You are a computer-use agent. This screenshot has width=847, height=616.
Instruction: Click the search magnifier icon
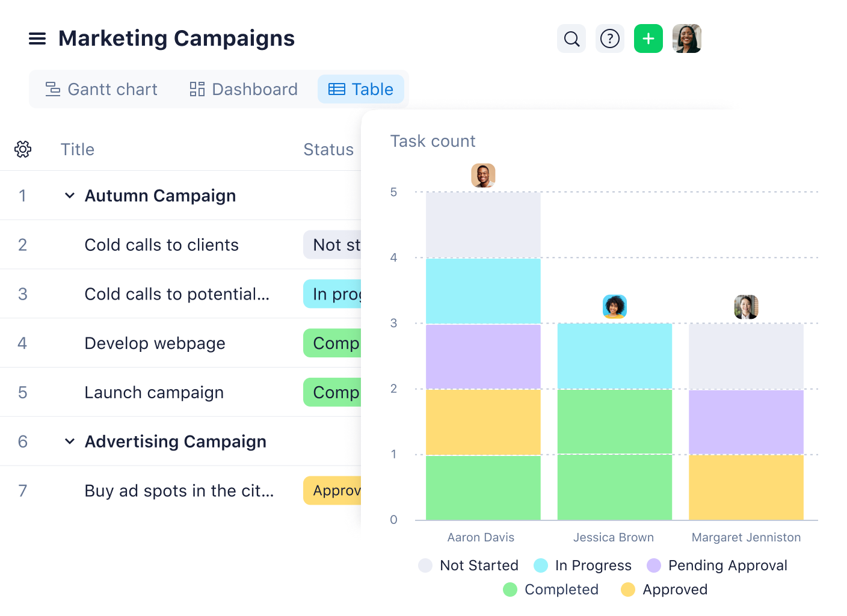coord(571,39)
